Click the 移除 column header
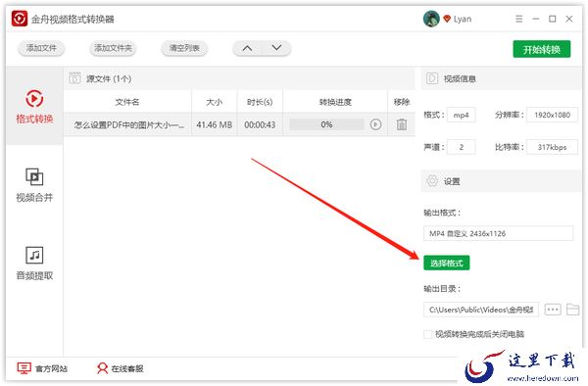Image resolution: width=588 pixels, height=386 pixels. 402,102
